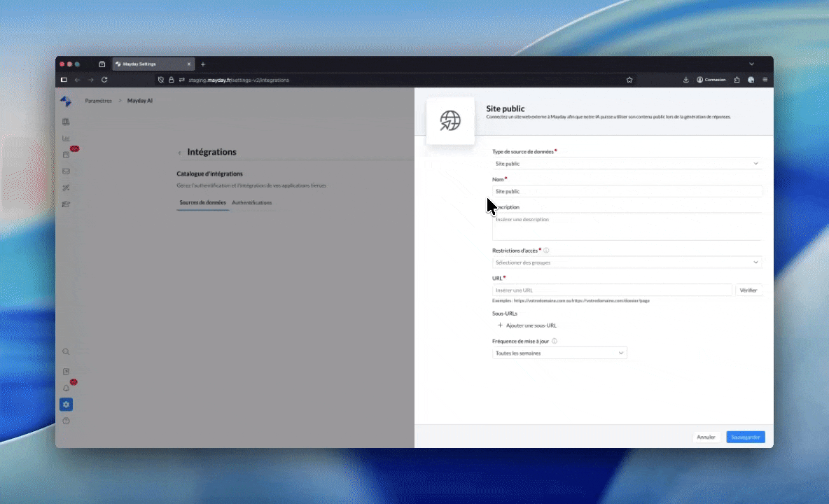Click Ajouter une sous-URL
Image resolution: width=829 pixels, height=504 pixels.
[527, 325]
